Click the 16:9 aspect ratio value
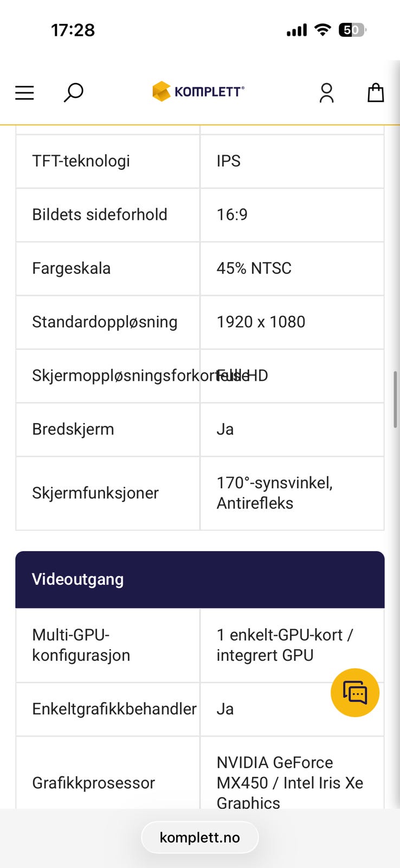The image size is (400, 868). (232, 214)
